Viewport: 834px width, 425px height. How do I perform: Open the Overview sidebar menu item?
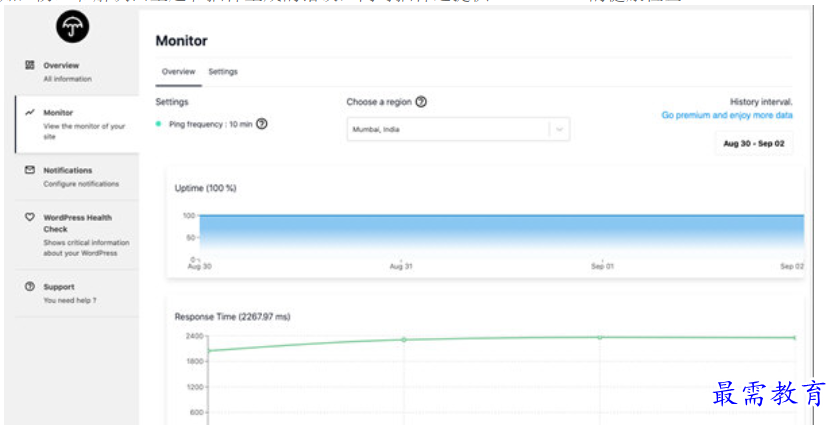point(77,71)
